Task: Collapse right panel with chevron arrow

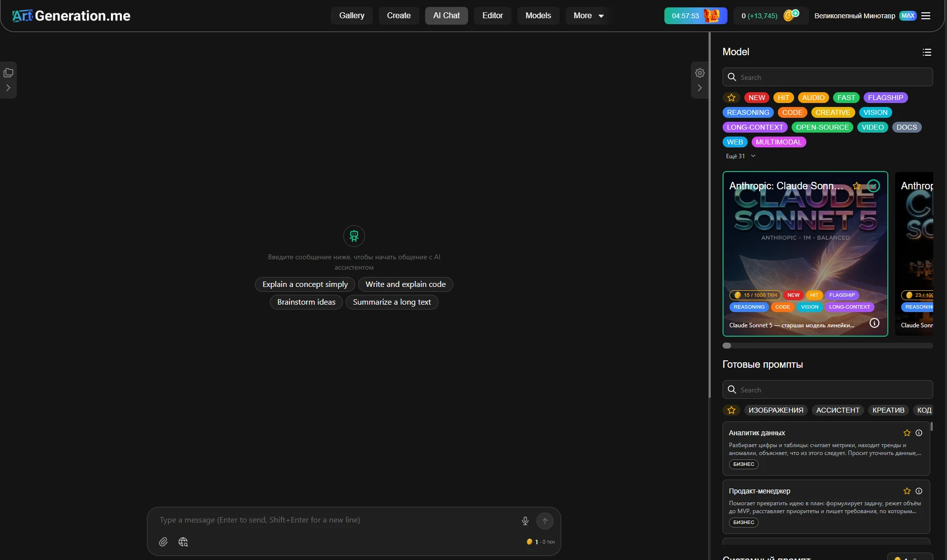Action: click(x=700, y=88)
